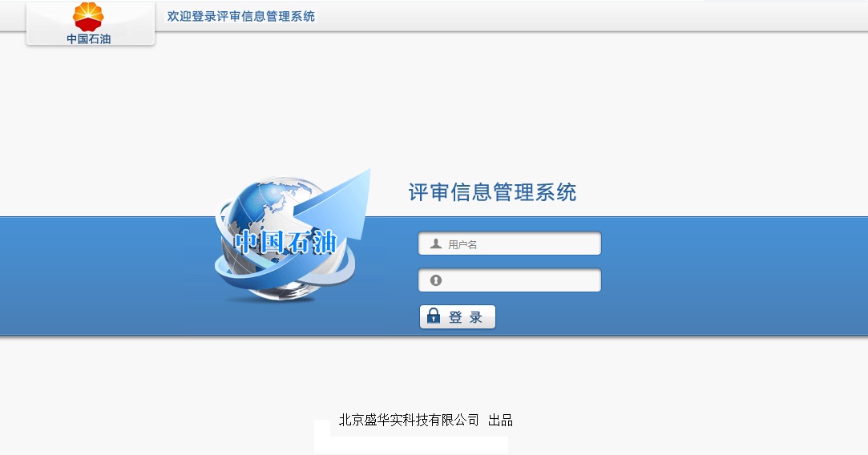The height and width of the screenshot is (455, 868).
Task: Click the padlock icon on login button
Action: point(434,316)
